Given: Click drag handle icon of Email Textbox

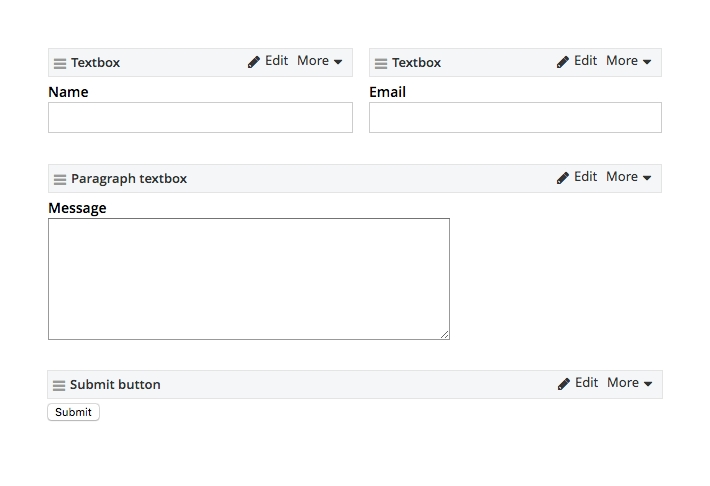Looking at the screenshot, I should (381, 63).
